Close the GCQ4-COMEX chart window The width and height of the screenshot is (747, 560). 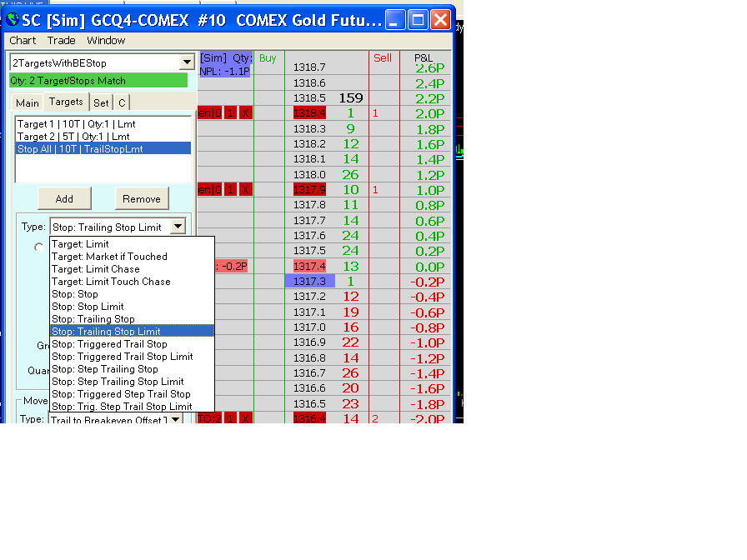pos(441,20)
